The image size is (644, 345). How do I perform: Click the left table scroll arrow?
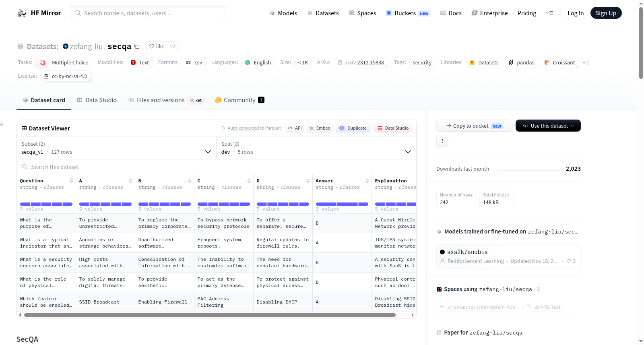point(20,315)
